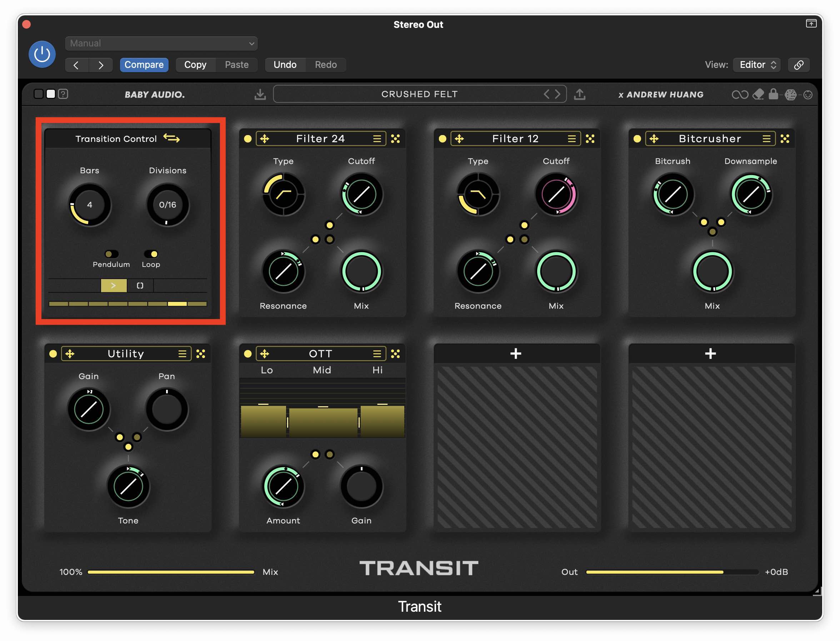
Task: Toggle Filter 24 module enable dot
Action: (248, 139)
